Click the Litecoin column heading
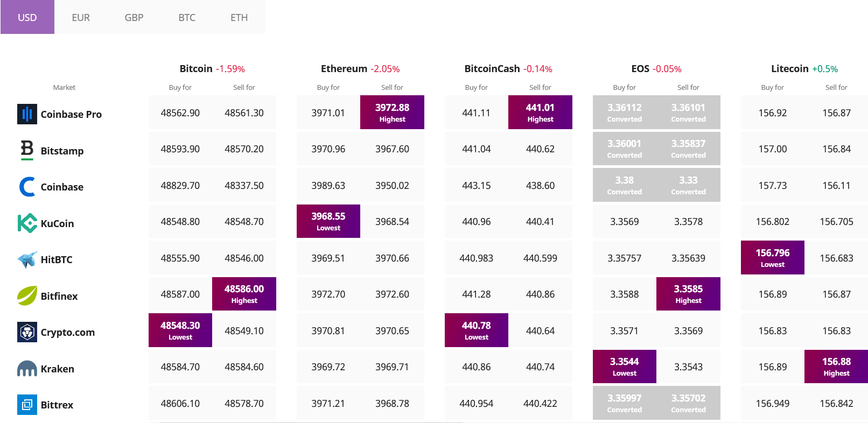This screenshot has width=868, height=423. coord(790,68)
